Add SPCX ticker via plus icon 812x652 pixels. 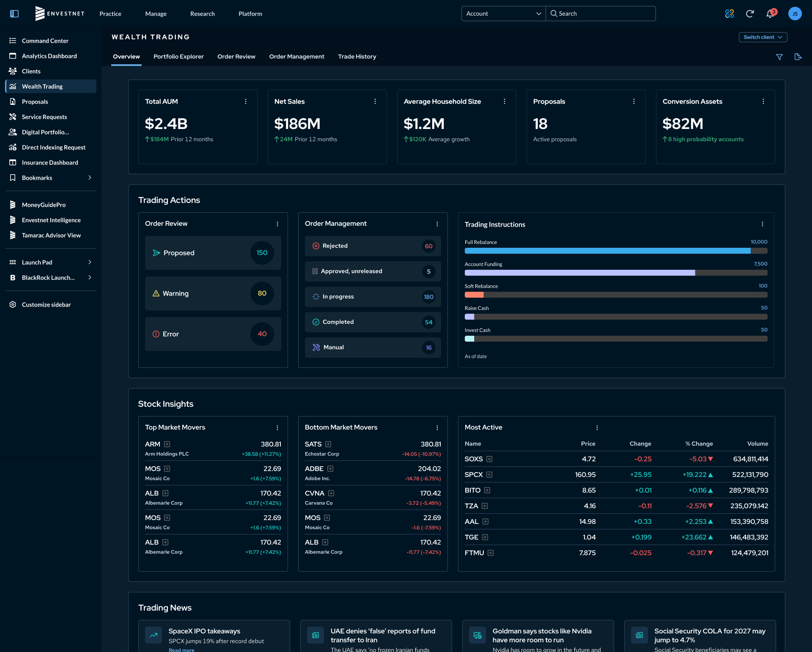[x=489, y=474]
